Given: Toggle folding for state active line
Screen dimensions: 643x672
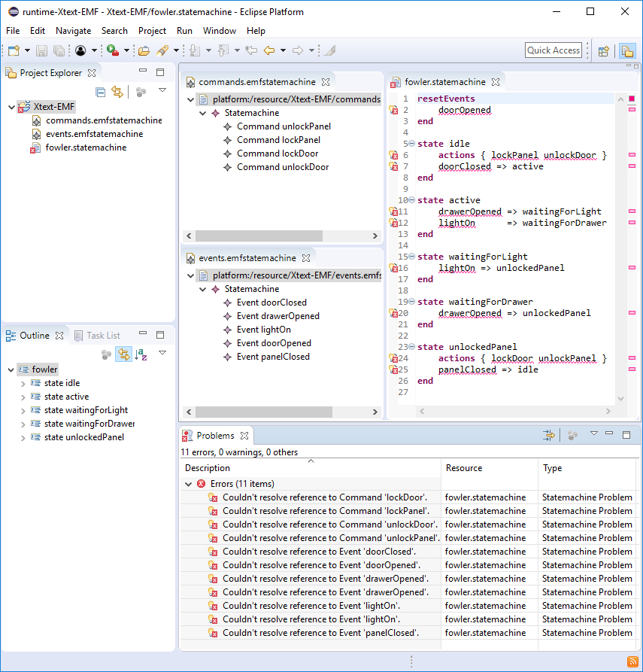Looking at the screenshot, I should pos(411,200).
